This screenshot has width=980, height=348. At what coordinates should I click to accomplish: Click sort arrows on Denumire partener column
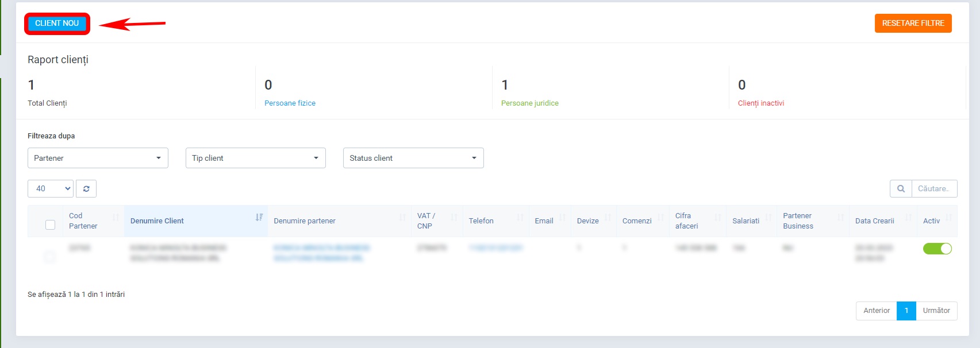pos(402,217)
